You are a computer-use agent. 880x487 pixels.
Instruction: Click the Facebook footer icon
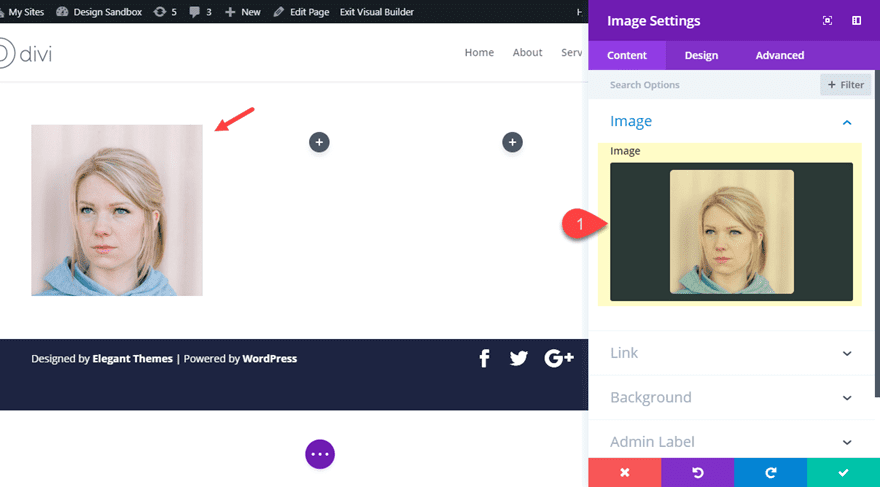(x=484, y=359)
